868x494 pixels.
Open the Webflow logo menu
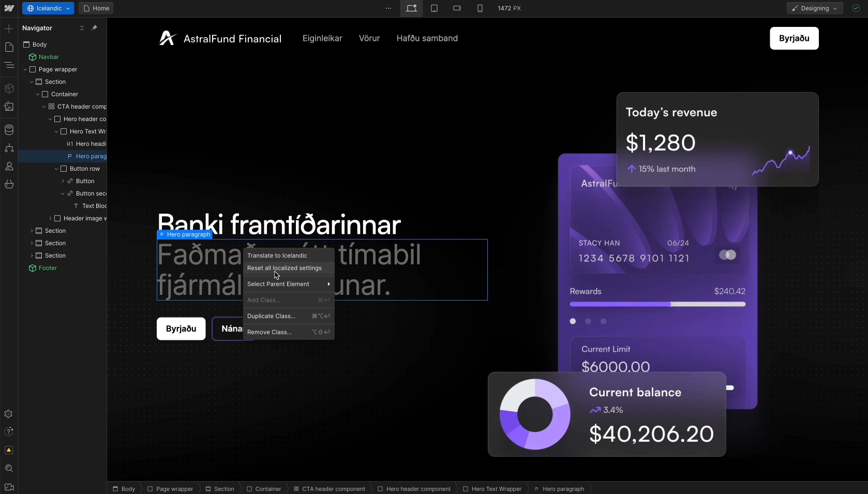pos(9,8)
